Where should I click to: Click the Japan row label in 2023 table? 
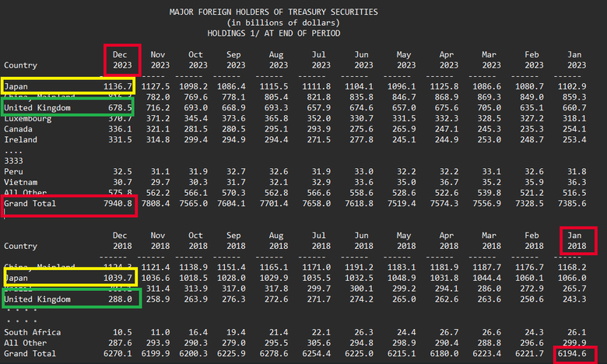tap(16, 86)
